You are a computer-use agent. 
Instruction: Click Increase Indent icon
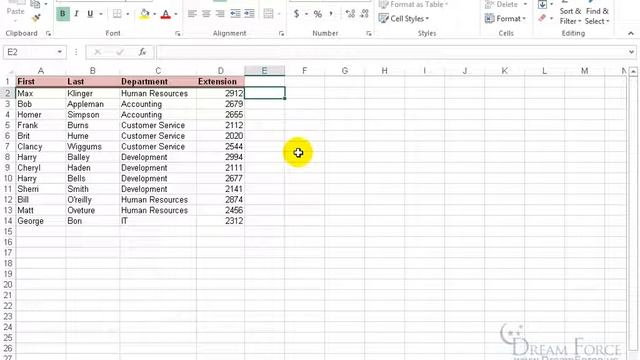coord(249,14)
